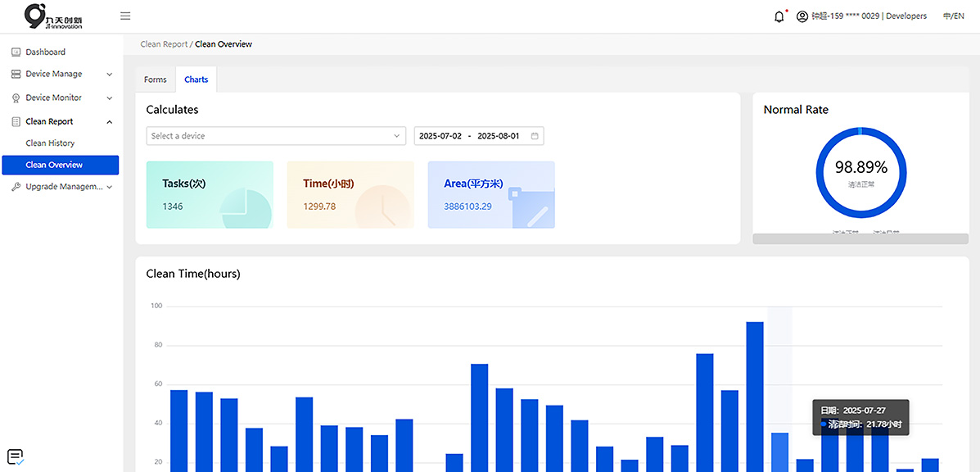Select Clean Overview in sidebar
Image resolution: width=980 pixels, height=472 pixels.
60,165
